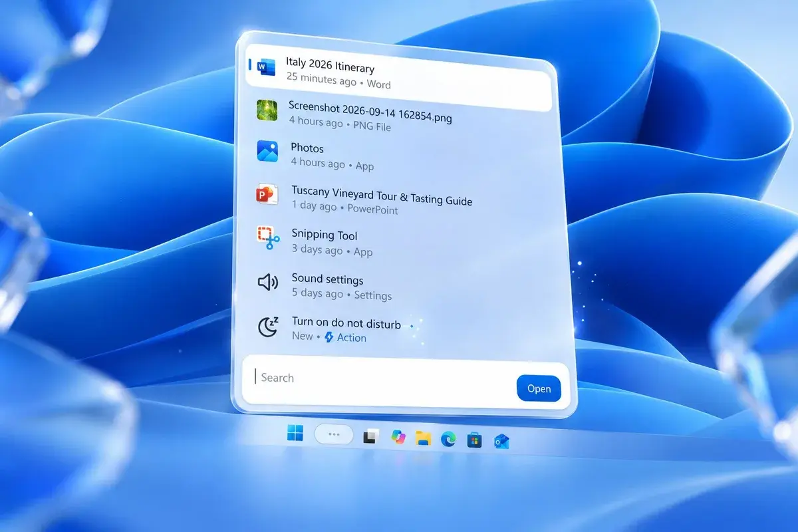Viewport: 798px width, 532px height.
Task: Click the '3 days ago • App' subtitle
Action: click(x=332, y=251)
